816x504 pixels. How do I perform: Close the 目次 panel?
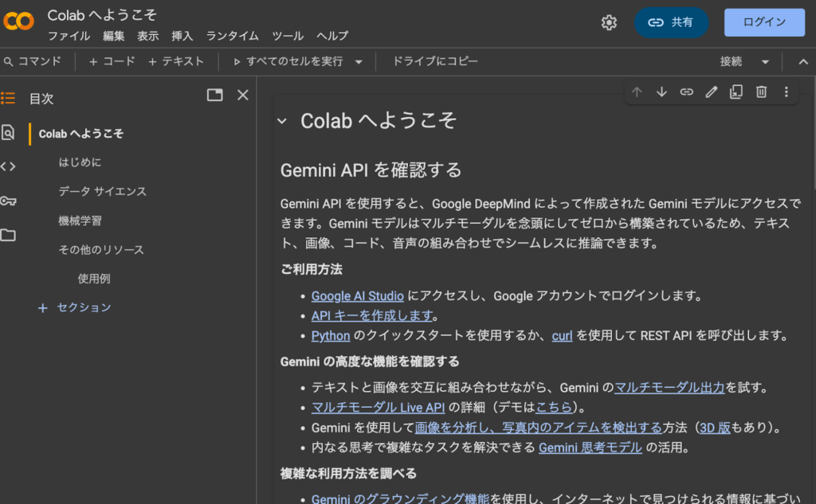click(x=242, y=96)
